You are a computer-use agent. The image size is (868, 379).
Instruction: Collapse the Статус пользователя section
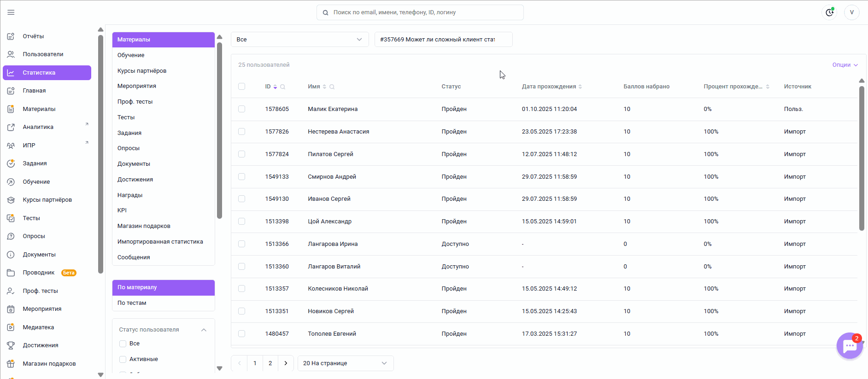click(204, 330)
